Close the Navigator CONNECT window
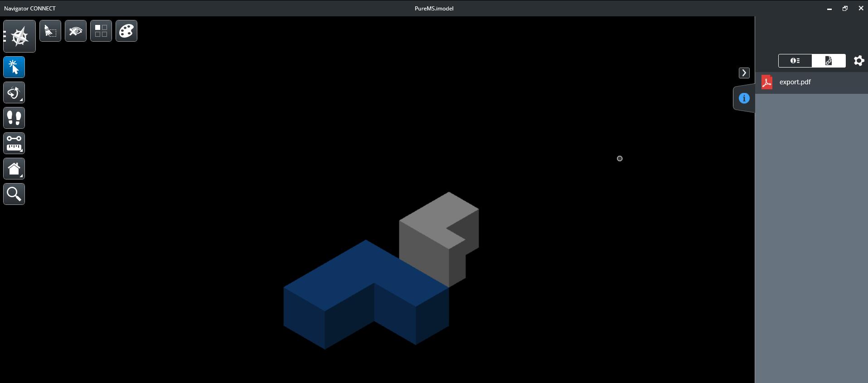This screenshot has width=868, height=383. (861, 9)
